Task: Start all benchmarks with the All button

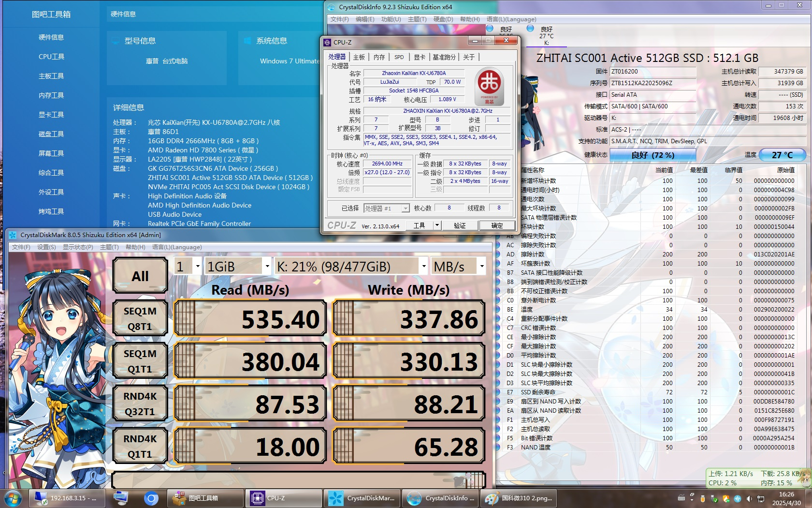Action: pyautogui.click(x=140, y=276)
